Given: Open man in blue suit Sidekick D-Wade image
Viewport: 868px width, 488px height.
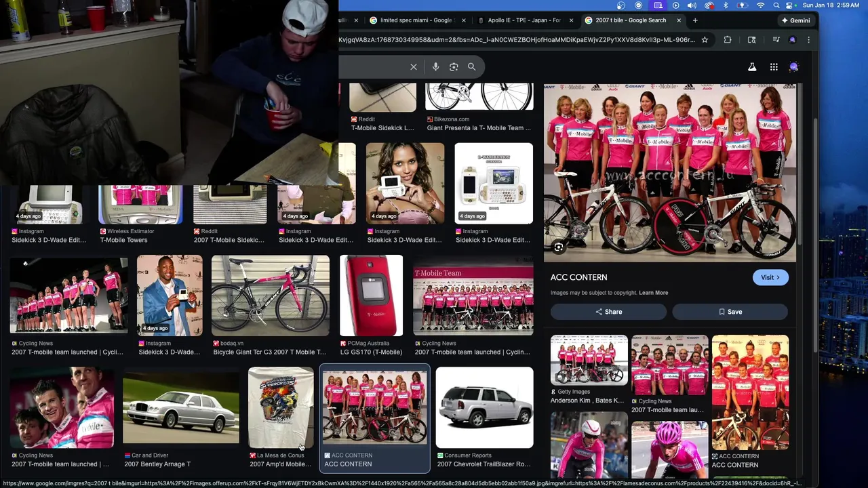Looking at the screenshot, I should coord(170,296).
